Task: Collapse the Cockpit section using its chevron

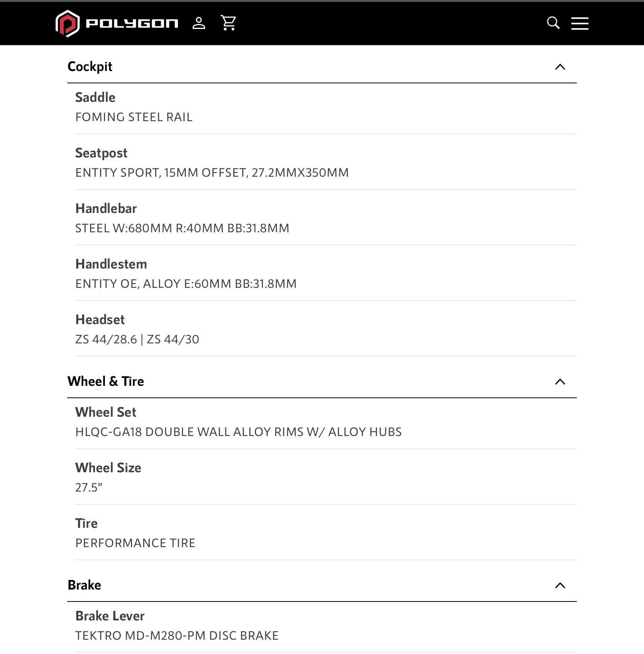Action: 560,67
